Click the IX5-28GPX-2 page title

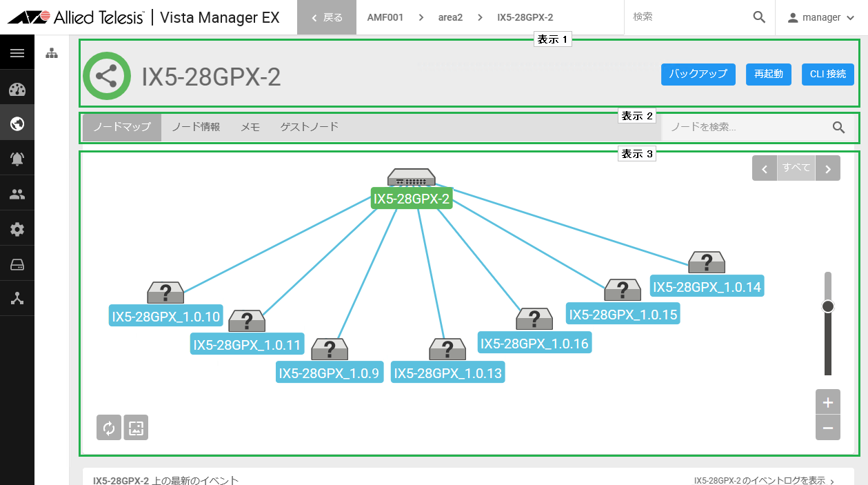(x=211, y=77)
